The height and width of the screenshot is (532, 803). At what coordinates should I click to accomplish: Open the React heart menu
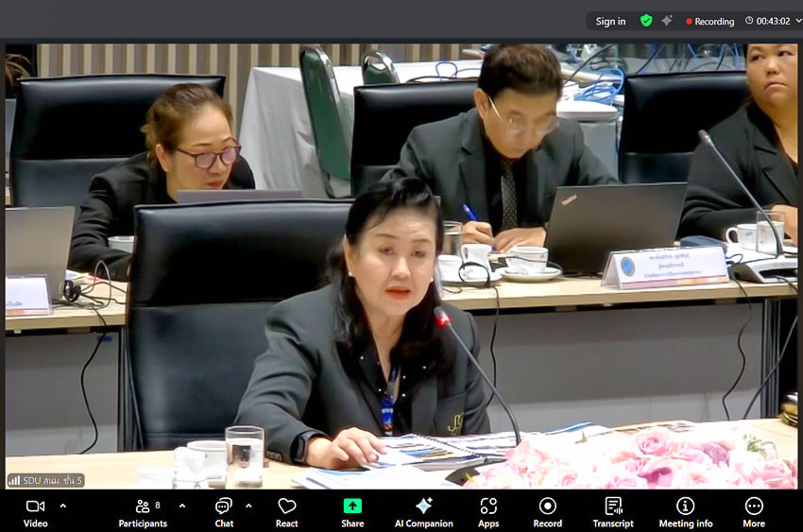[x=287, y=511]
